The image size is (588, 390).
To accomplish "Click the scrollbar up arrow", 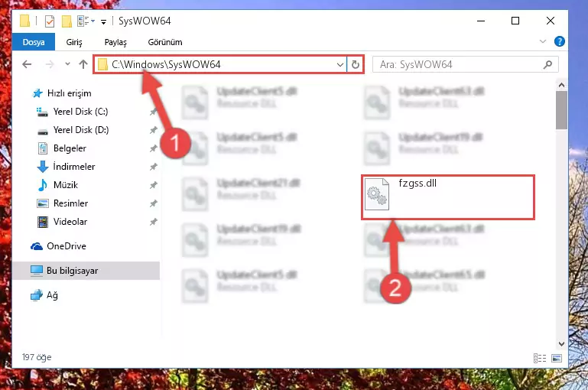I will pos(561,85).
